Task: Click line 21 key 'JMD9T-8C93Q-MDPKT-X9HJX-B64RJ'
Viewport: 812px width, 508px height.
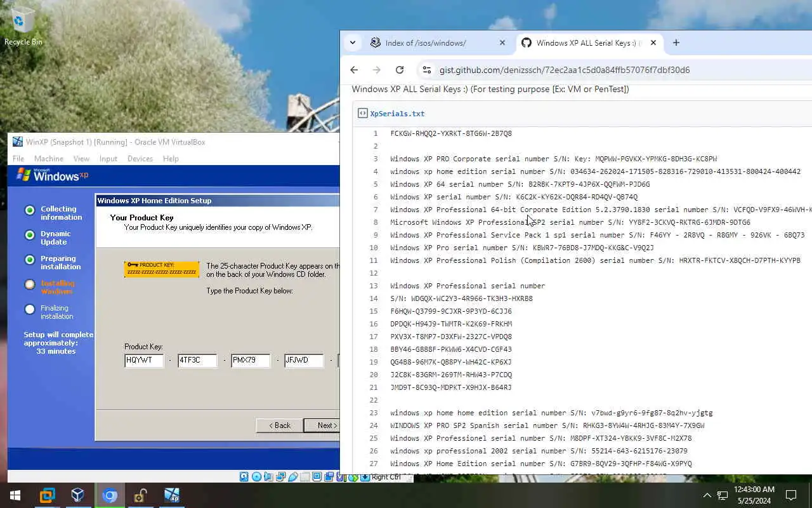Action: [x=451, y=387]
